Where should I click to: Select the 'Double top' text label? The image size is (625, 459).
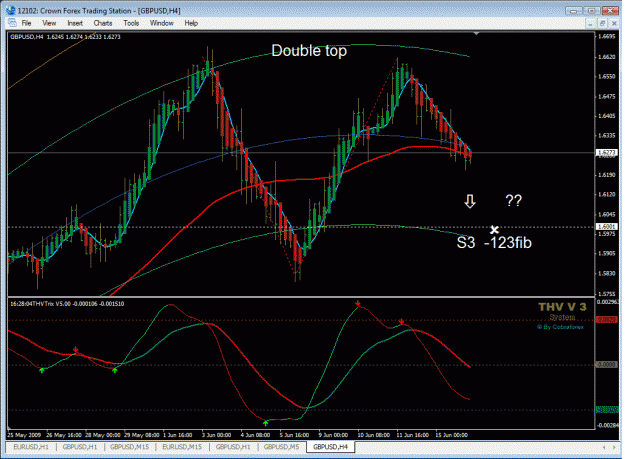pos(309,51)
